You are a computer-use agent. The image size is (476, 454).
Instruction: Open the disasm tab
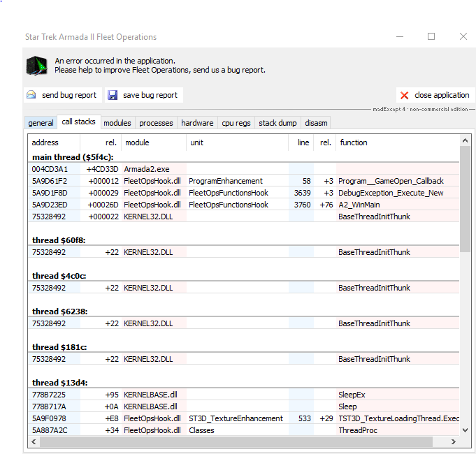[316, 123]
